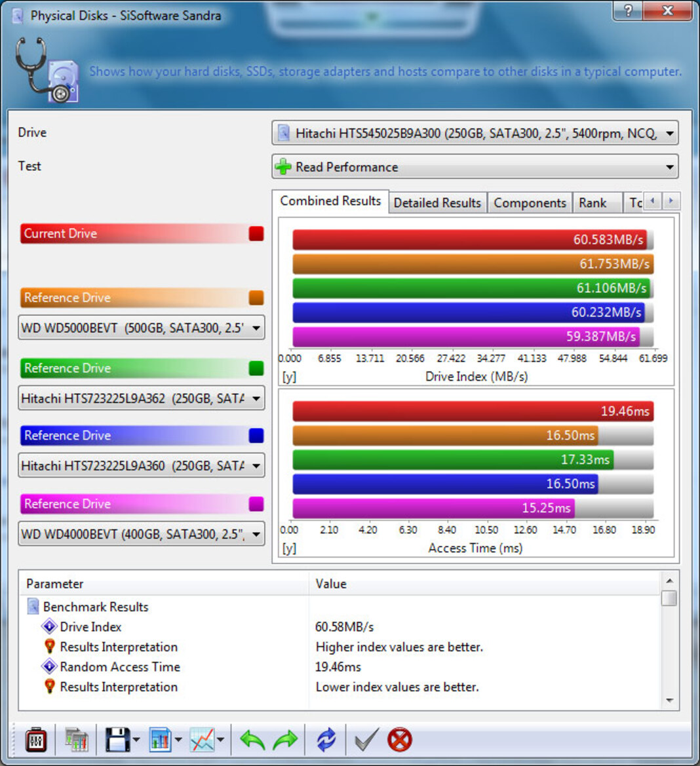Open the WD WD5000BEVT reference dropdown
Viewport: 700px width, 766px height.
[142, 328]
